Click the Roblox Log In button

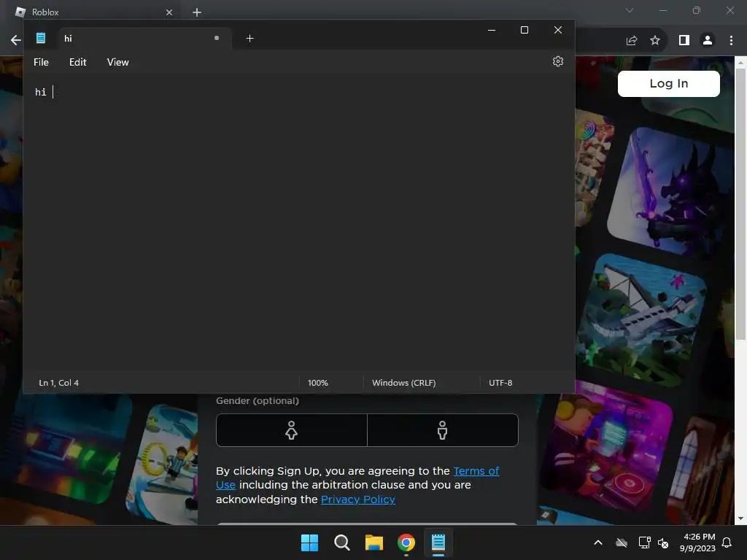point(669,84)
